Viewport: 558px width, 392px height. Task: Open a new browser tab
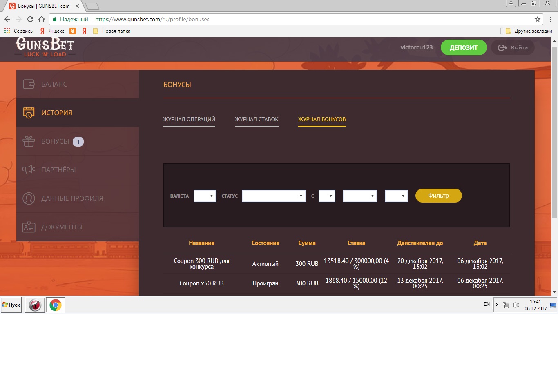pyautogui.click(x=92, y=6)
